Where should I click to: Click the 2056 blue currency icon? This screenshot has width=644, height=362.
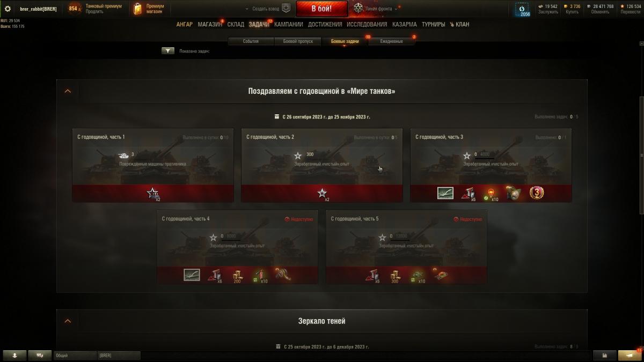[524, 9]
